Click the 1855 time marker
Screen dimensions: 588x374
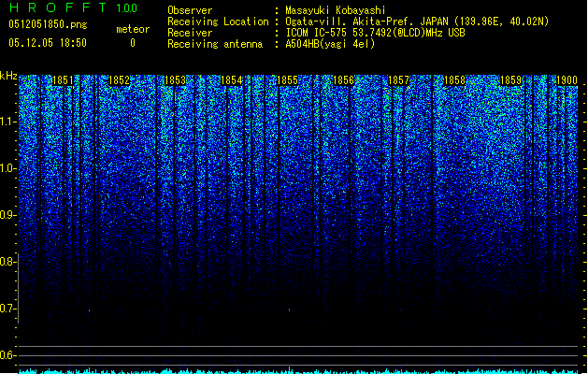(287, 80)
